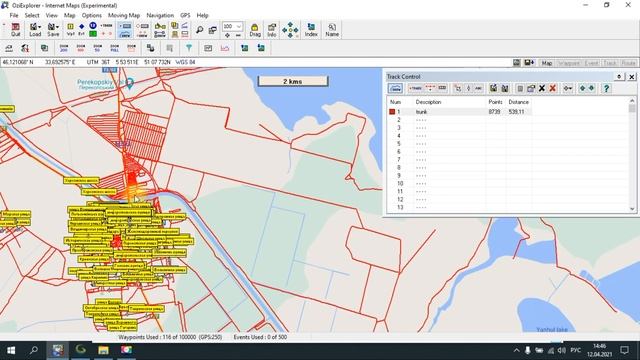Click the blue circle position marker icon
Screen dimensions: 640x360
click(x=93, y=26)
